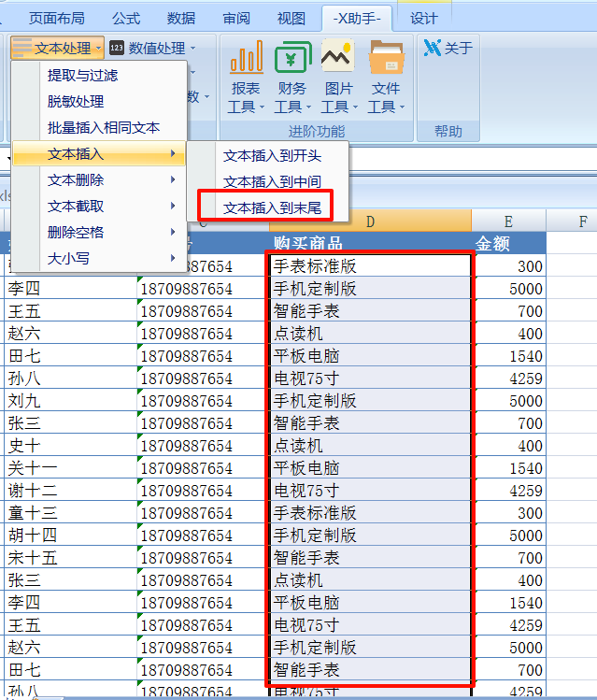This screenshot has height=700, width=597.
Task: Open the 图片工具 picture icon
Action: click(x=338, y=56)
